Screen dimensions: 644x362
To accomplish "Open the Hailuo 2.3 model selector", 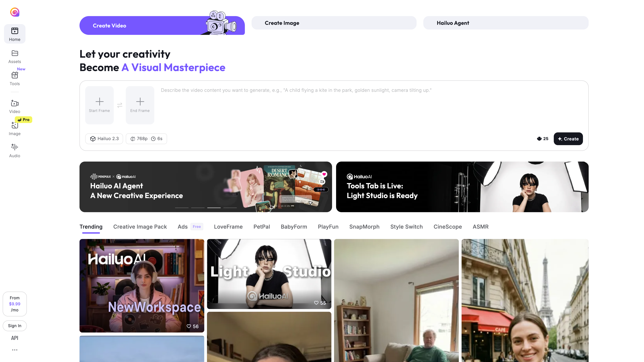I will 104,139.
